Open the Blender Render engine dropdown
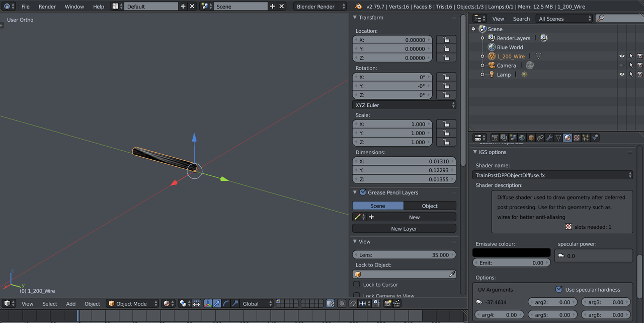The image size is (644, 323). 320,7
